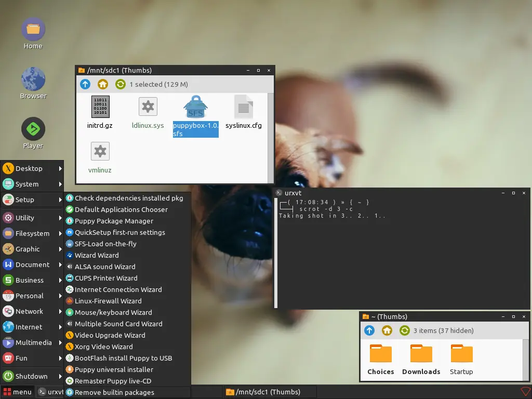
Task: Minimize the ~ (Thumbs) window
Action: (503, 316)
